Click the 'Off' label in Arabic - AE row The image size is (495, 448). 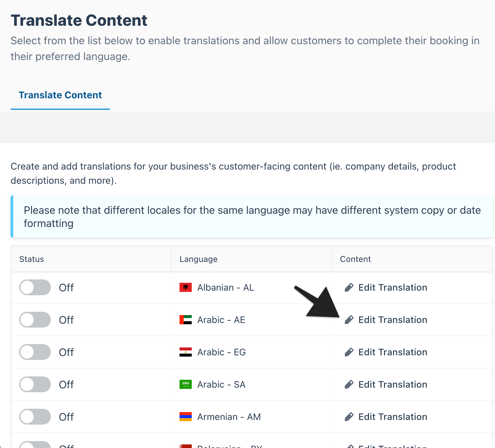pyautogui.click(x=66, y=320)
